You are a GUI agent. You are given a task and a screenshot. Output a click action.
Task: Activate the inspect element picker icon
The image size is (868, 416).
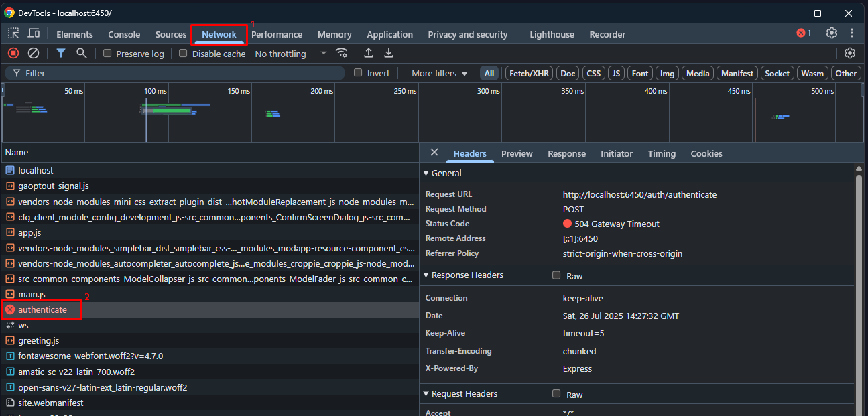[x=13, y=33]
